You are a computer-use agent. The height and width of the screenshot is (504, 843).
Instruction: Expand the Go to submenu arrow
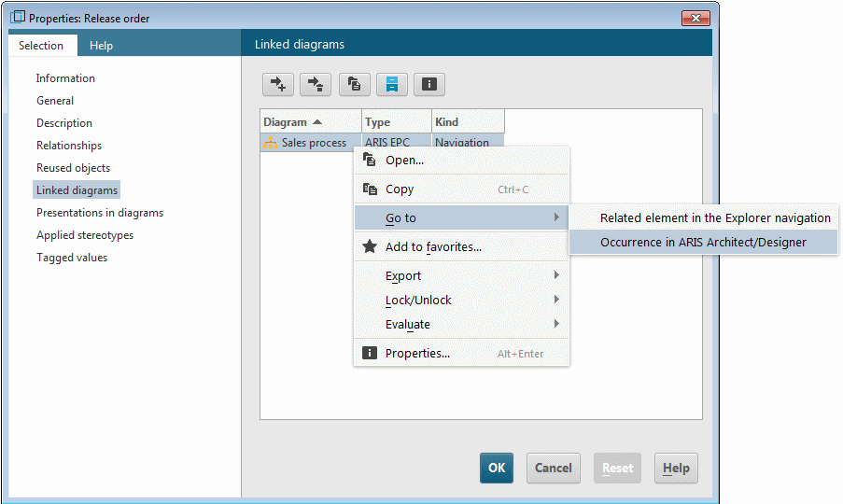point(556,217)
